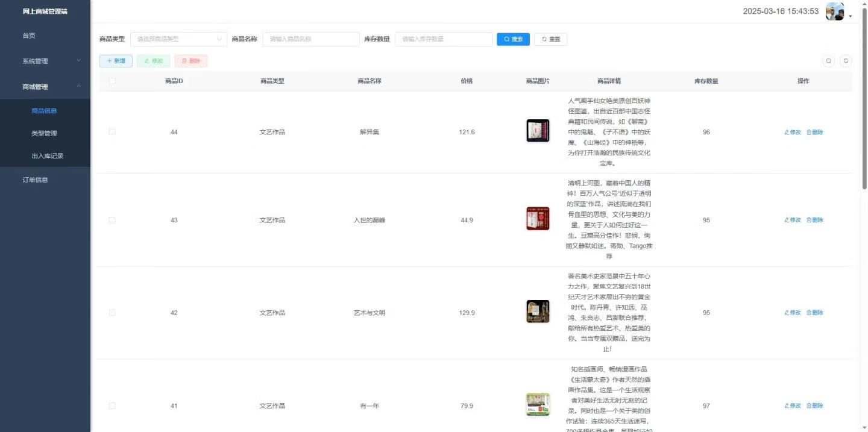Click 删除 trash icon for product 41

[x=814, y=406]
